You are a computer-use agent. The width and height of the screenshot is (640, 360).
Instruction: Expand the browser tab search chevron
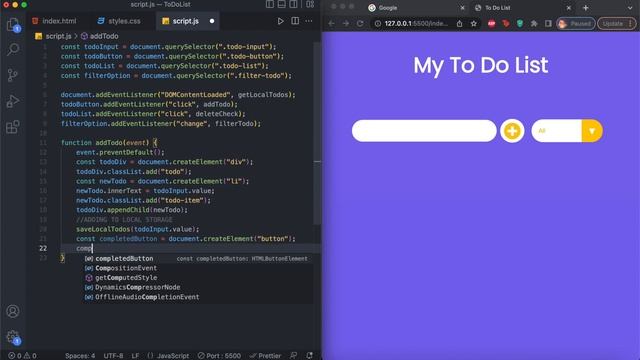point(630,8)
